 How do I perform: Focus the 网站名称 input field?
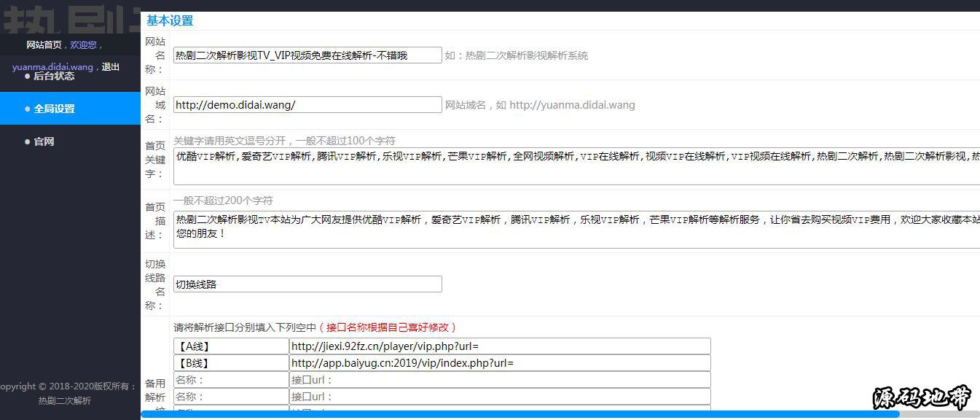[x=307, y=55]
